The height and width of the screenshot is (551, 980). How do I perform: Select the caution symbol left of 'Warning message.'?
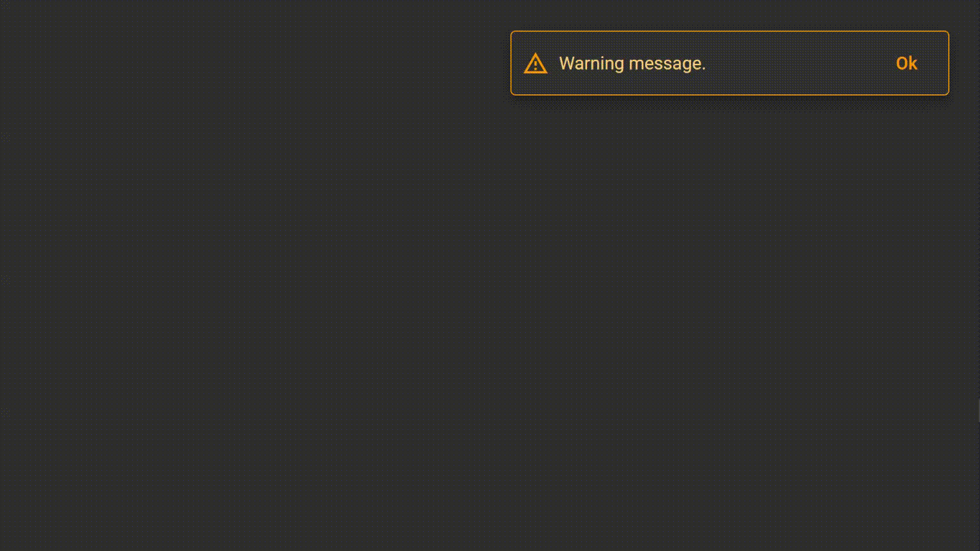pyautogui.click(x=535, y=63)
